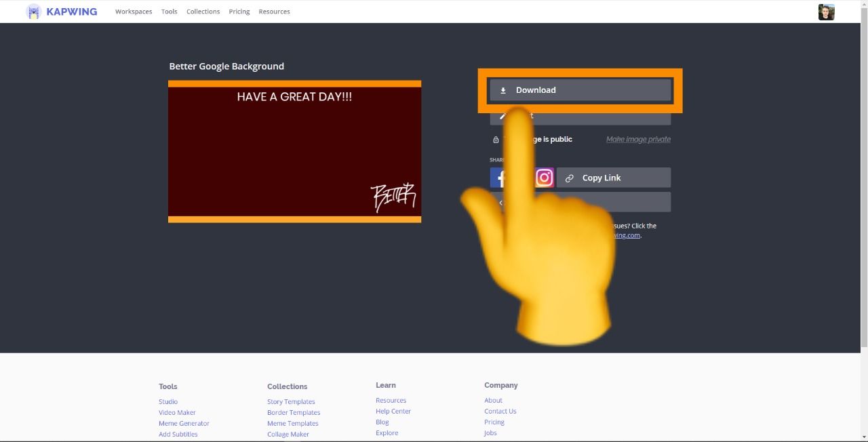Open the Tools menu in the navigation bar
This screenshot has width=868, height=442.
tap(169, 12)
